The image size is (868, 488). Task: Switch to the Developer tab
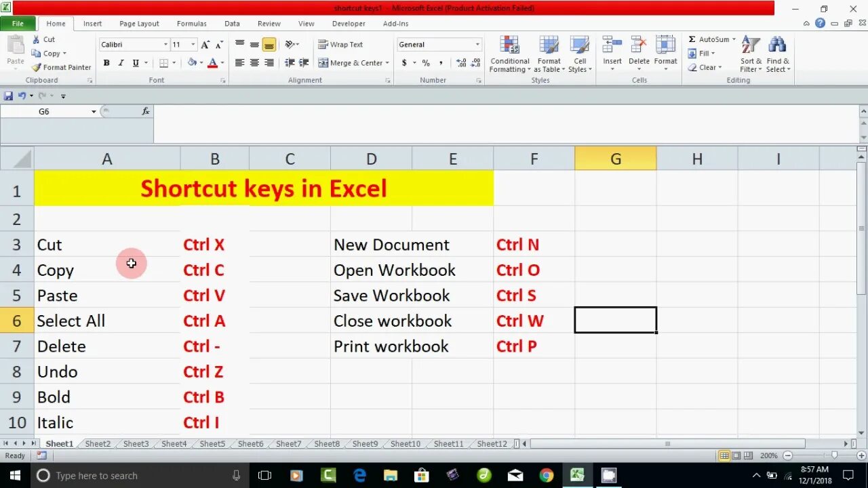point(348,24)
